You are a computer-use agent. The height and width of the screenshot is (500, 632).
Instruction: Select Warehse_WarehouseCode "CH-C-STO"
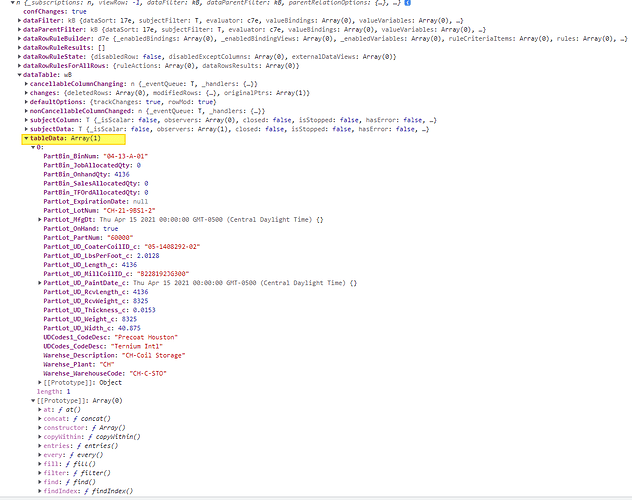[148, 373]
